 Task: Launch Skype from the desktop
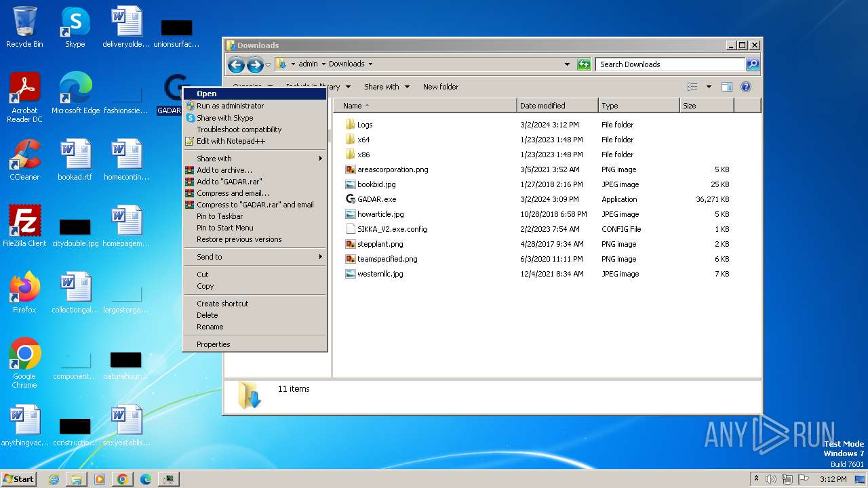[75, 27]
